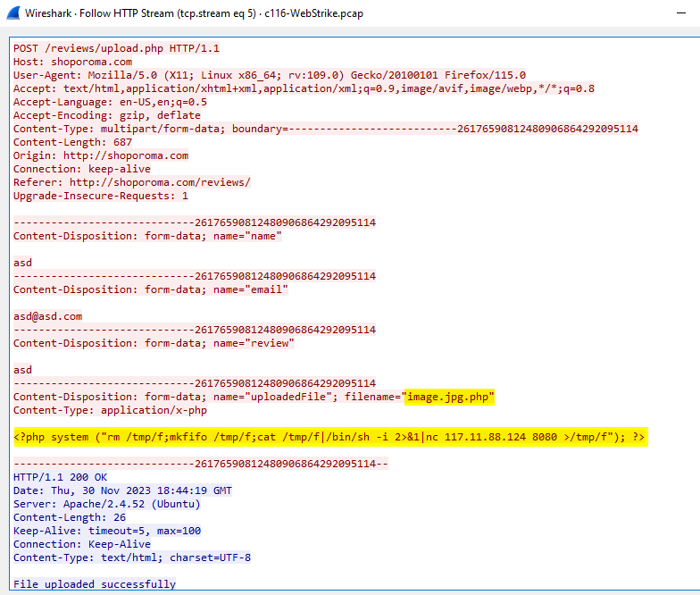Screen dimensions: 700x595
Task: Click the multipart/form-data boundary Content-Type line
Action: click(325, 129)
